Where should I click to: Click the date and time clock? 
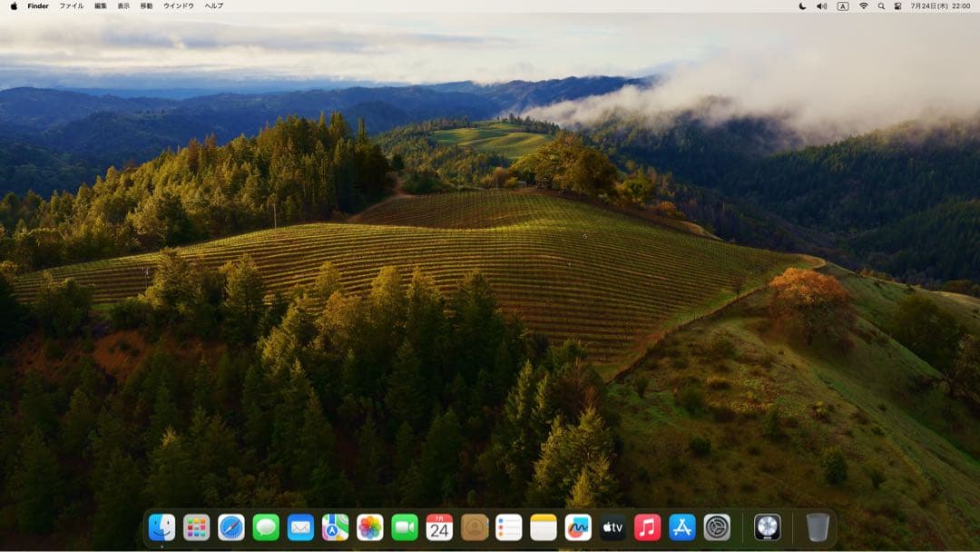click(x=941, y=6)
